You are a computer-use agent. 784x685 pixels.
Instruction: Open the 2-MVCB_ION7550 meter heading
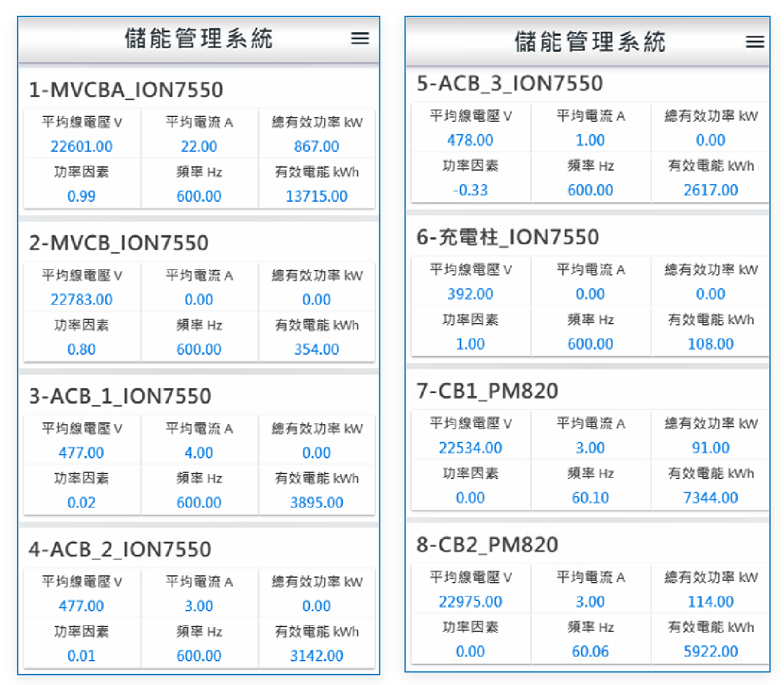click(x=119, y=243)
